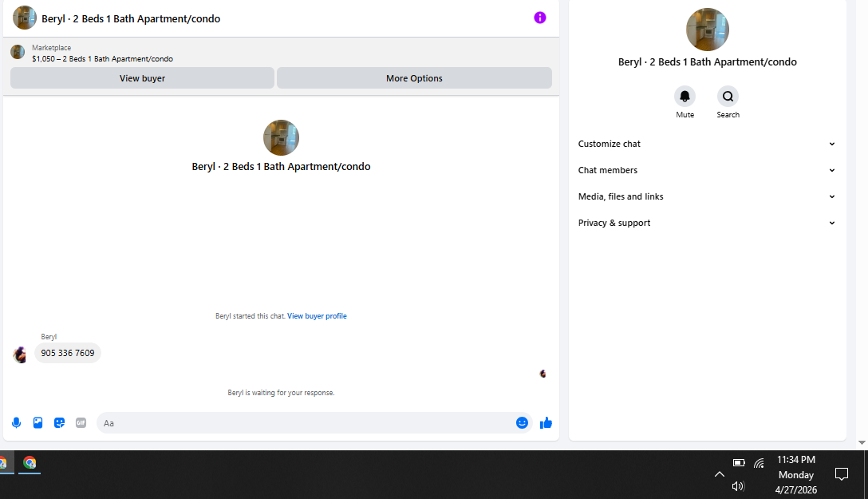
Task: Expand Media, files and links section
Action: click(707, 196)
